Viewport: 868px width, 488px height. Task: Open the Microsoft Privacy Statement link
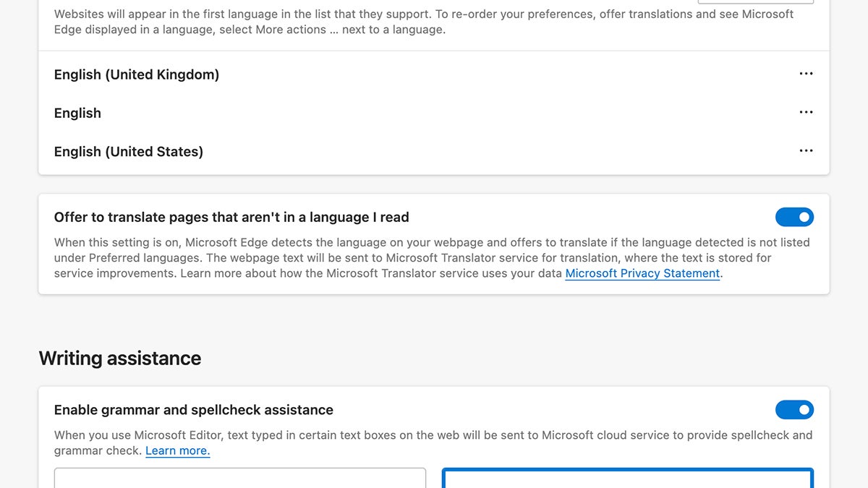point(642,273)
